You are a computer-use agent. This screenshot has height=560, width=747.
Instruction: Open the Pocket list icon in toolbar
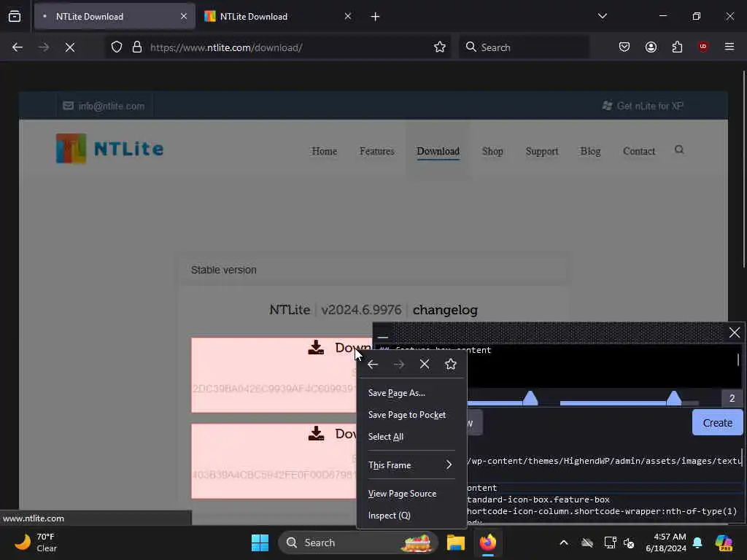[x=624, y=47]
